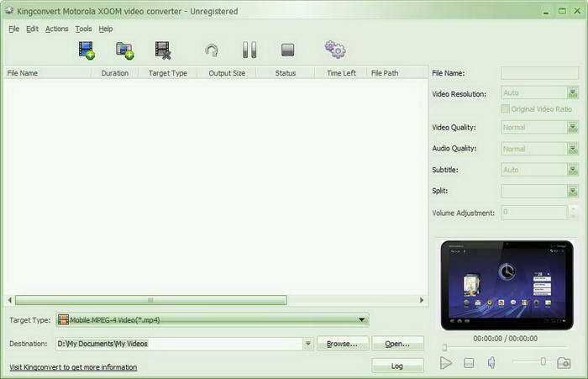Click the Add video file icon
Image resolution: width=588 pixels, height=379 pixels.
86,50
